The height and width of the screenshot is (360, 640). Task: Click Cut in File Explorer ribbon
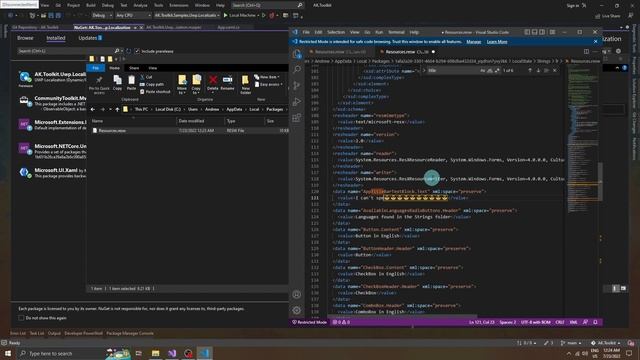point(146,77)
